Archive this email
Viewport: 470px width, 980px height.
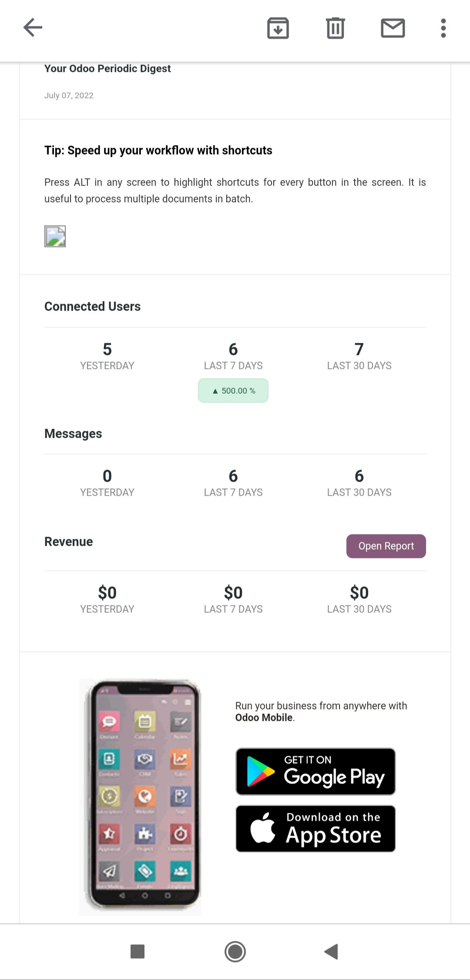pyautogui.click(x=278, y=28)
